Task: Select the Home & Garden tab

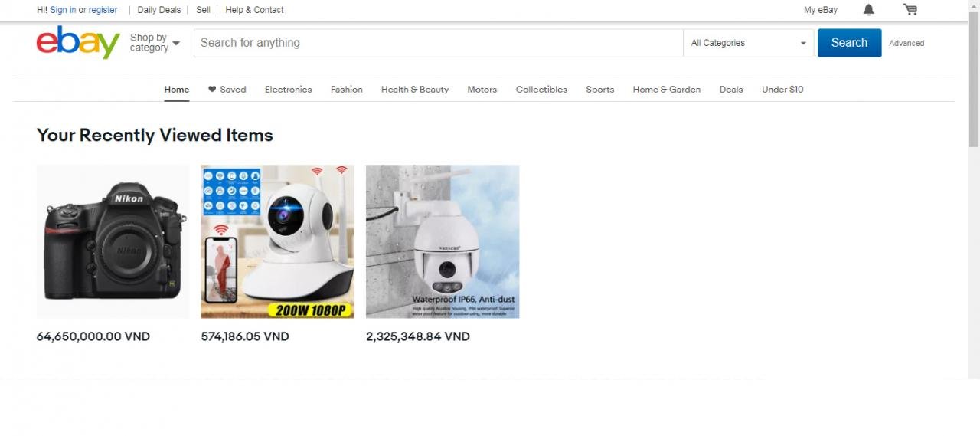Action: point(667,90)
